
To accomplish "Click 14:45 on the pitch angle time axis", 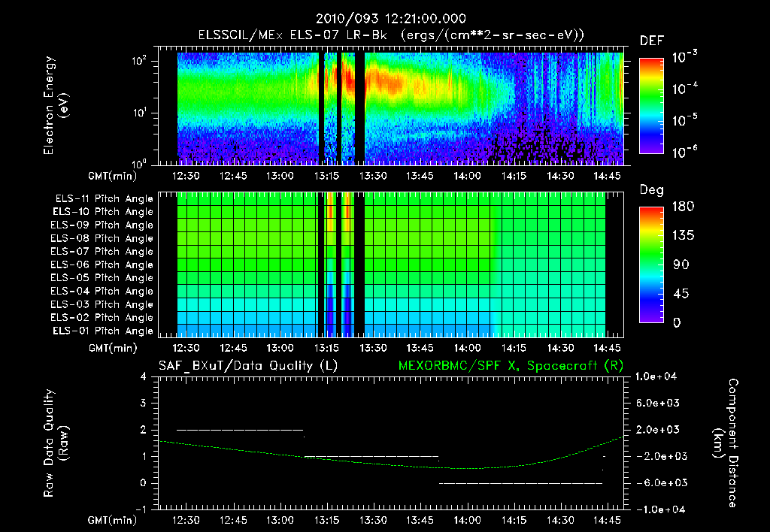I will pyautogui.click(x=608, y=348).
